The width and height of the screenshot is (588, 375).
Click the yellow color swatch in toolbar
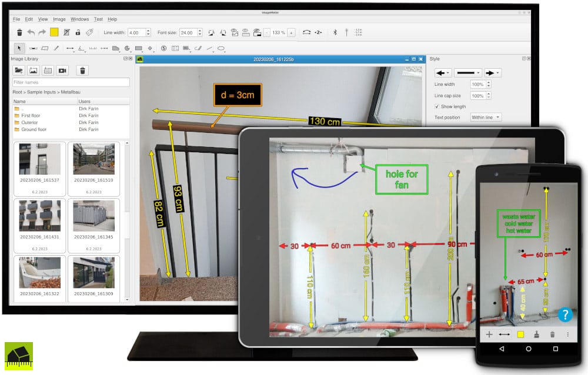click(54, 33)
